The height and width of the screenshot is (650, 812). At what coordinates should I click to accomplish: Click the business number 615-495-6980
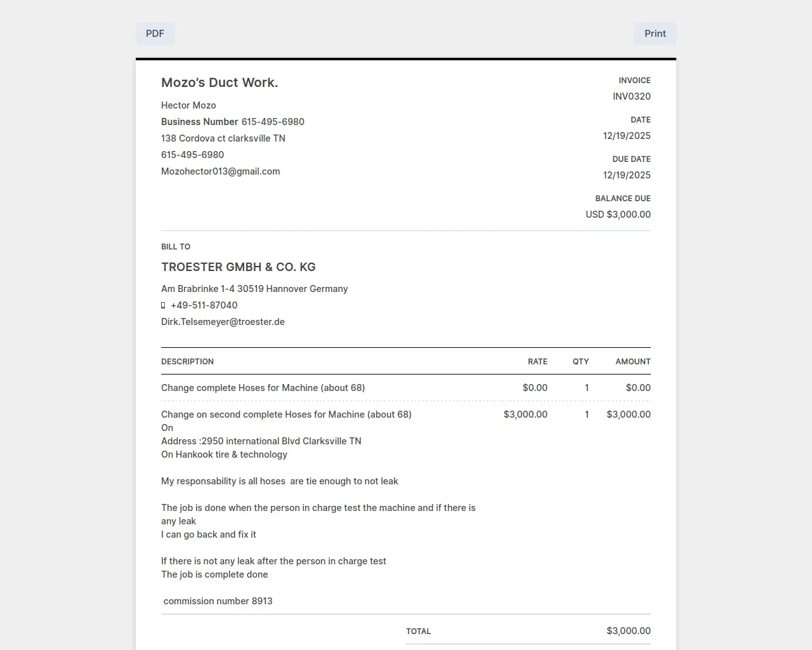click(272, 122)
